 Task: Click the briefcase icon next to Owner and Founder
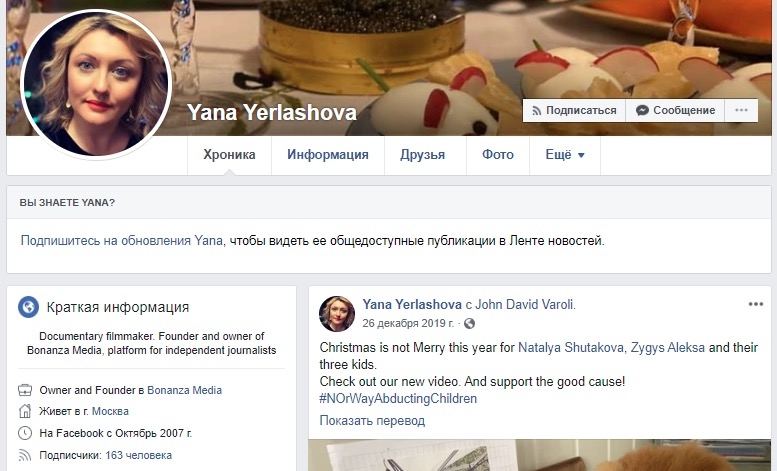coord(25,390)
